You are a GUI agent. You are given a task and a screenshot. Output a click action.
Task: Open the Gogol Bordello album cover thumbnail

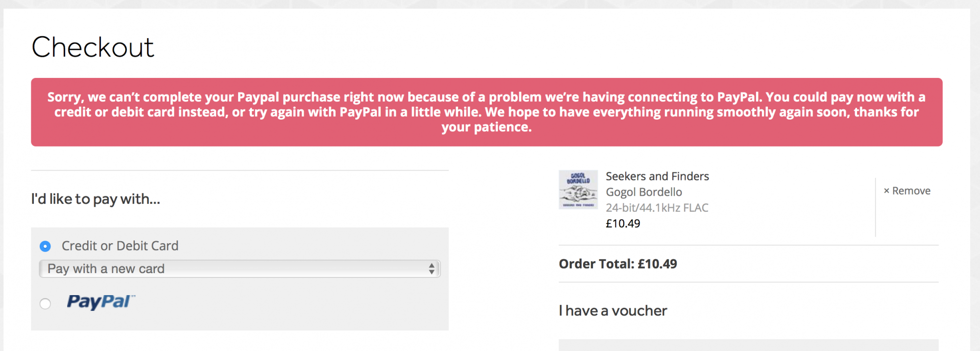pyautogui.click(x=578, y=190)
